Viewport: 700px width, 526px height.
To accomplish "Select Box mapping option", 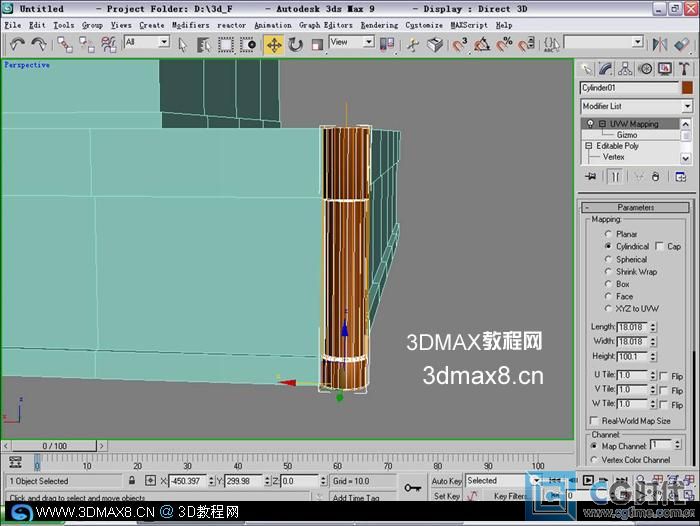I will point(608,284).
